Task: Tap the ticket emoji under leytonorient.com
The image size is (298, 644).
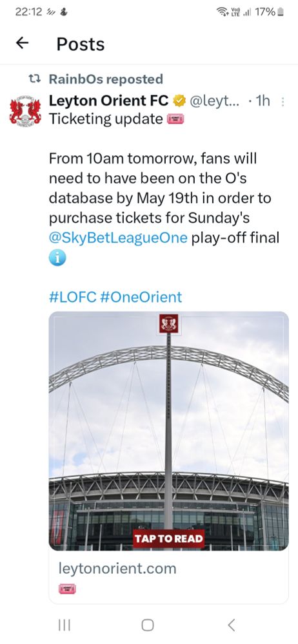Action: click(68, 589)
